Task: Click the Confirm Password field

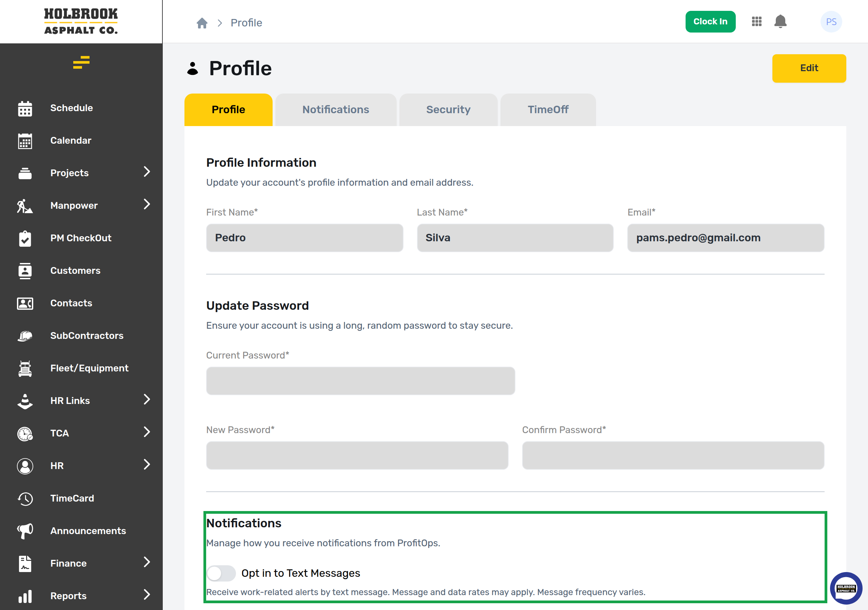Action: point(673,455)
